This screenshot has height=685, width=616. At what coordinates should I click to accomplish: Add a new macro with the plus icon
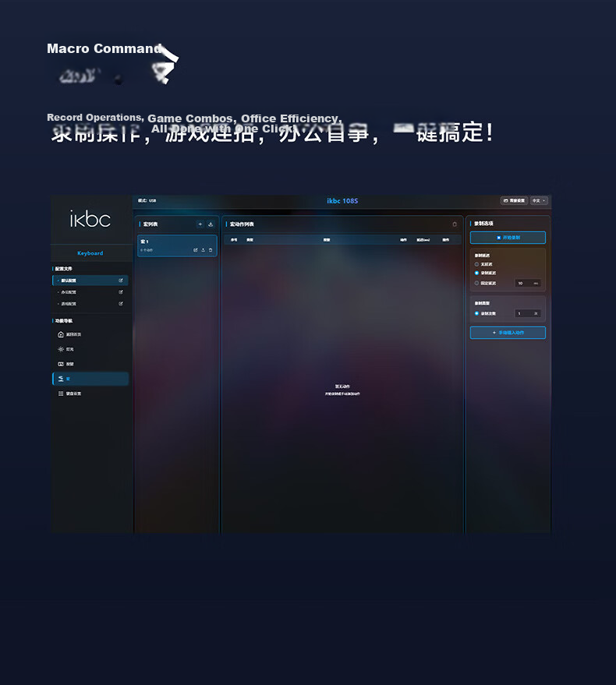point(200,224)
